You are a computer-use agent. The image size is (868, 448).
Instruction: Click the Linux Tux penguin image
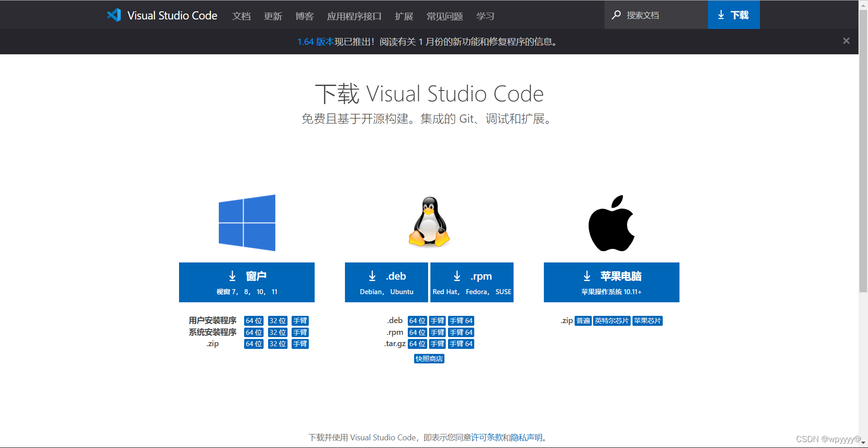pos(429,222)
